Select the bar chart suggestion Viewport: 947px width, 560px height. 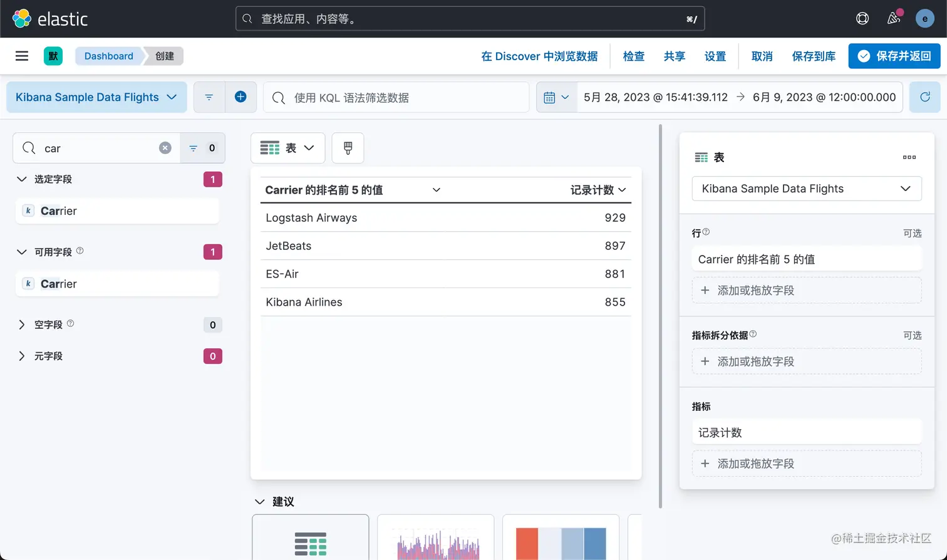tap(436, 537)
